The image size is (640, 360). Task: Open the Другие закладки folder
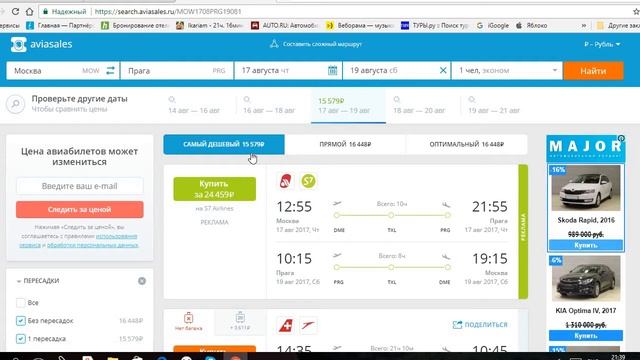618,25
